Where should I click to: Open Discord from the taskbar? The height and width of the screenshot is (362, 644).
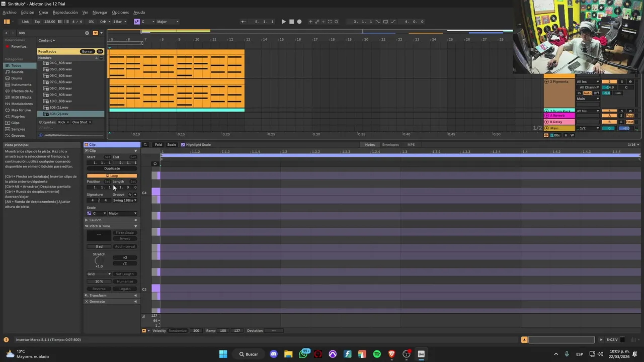click(x=274, y=354)
